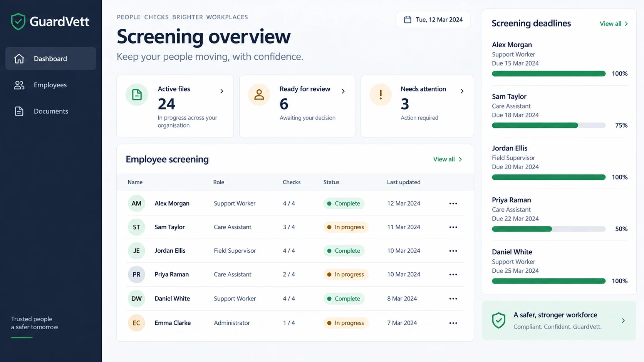Open the more options menu for Emma Clarke

(x=453, y=323)
